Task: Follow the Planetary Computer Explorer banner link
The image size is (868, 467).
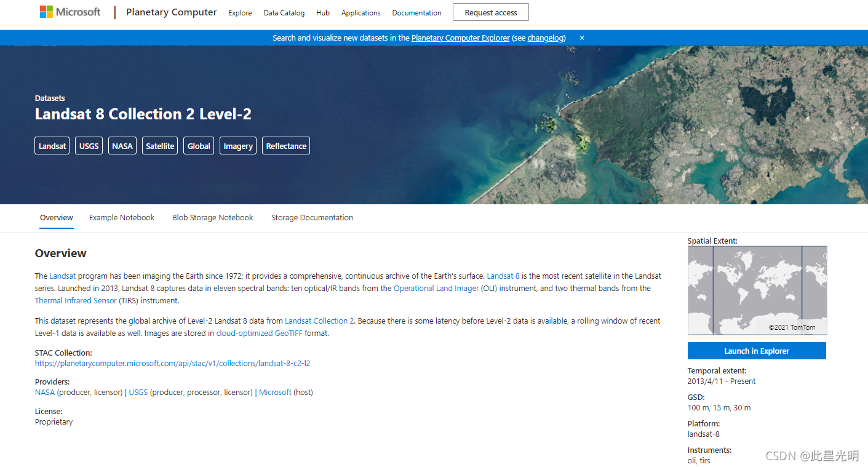Action: coord(461,38)
